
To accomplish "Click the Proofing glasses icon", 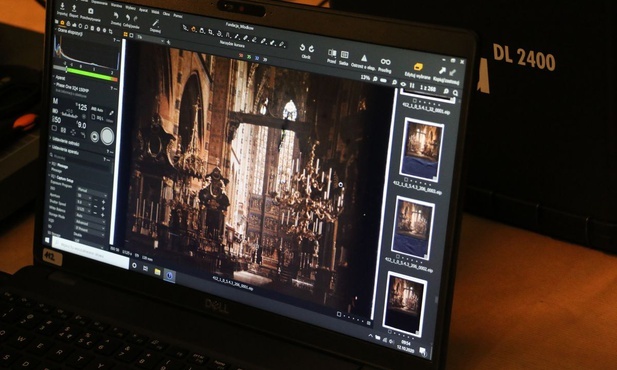I will (385, 61).
